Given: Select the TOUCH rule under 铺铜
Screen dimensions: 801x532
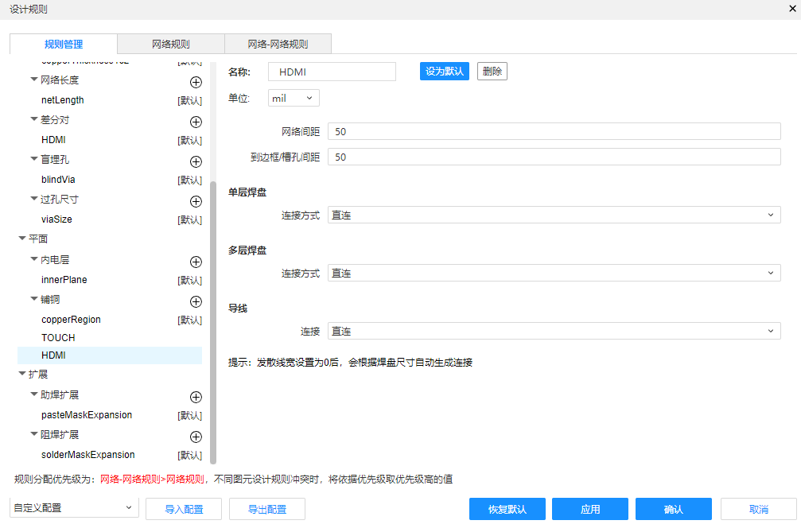Looking at the screenshot, I should (58, 338).
